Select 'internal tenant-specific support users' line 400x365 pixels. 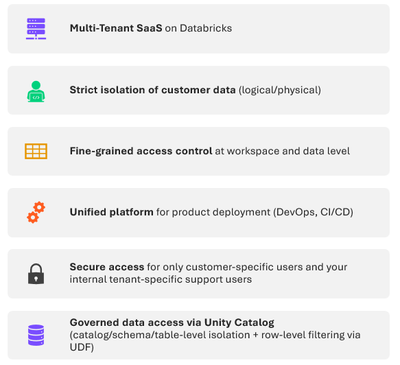tap(161, 279)
